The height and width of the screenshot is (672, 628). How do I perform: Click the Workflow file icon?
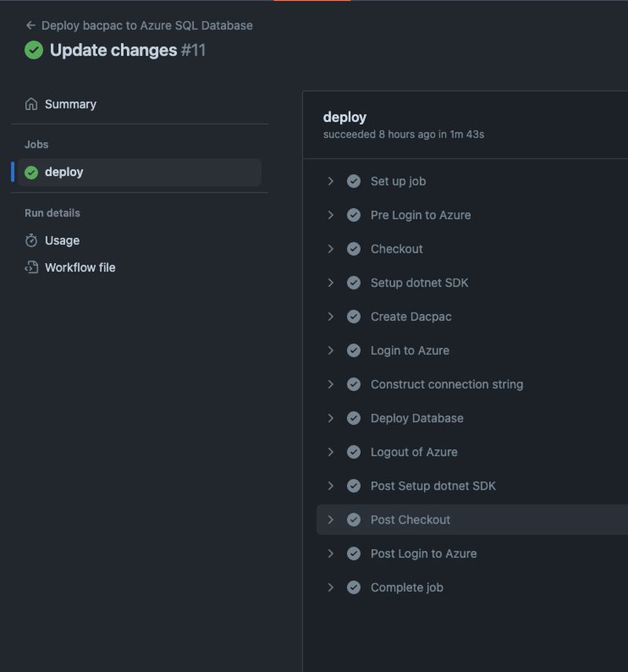(31, 267)
